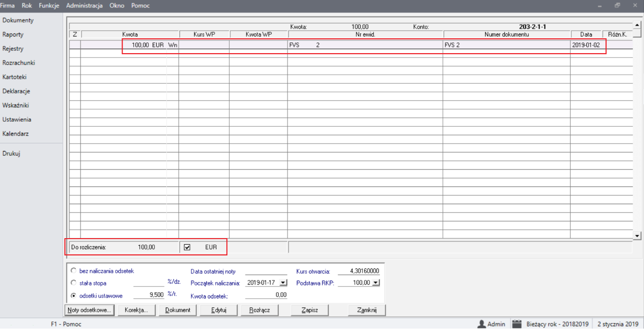Click the Kurs WP column header
Screen dimensions: 644x330
205,34
